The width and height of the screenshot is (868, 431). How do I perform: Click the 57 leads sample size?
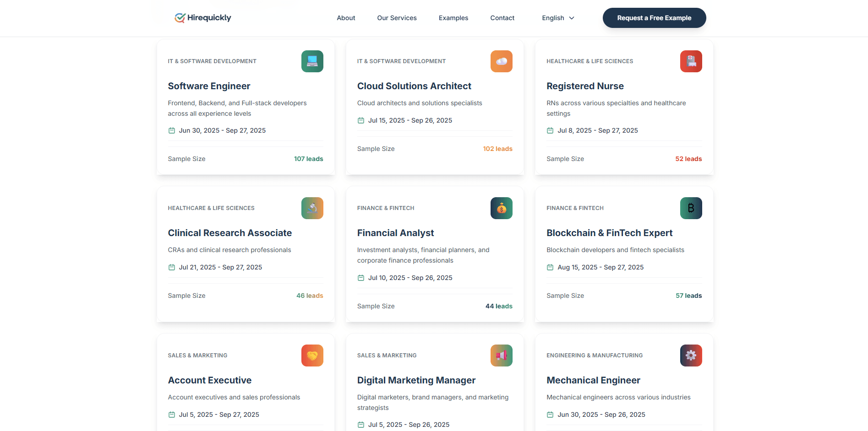688,296
